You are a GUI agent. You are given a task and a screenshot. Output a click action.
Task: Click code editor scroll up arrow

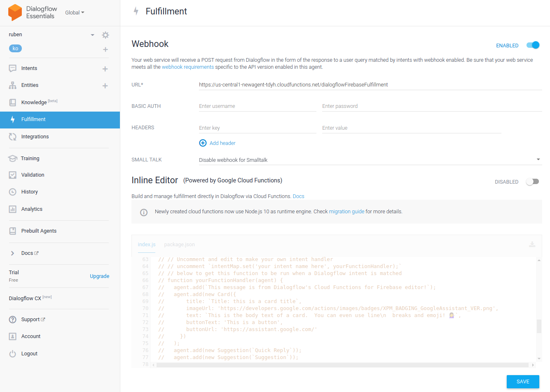click(x=539, y=260)
